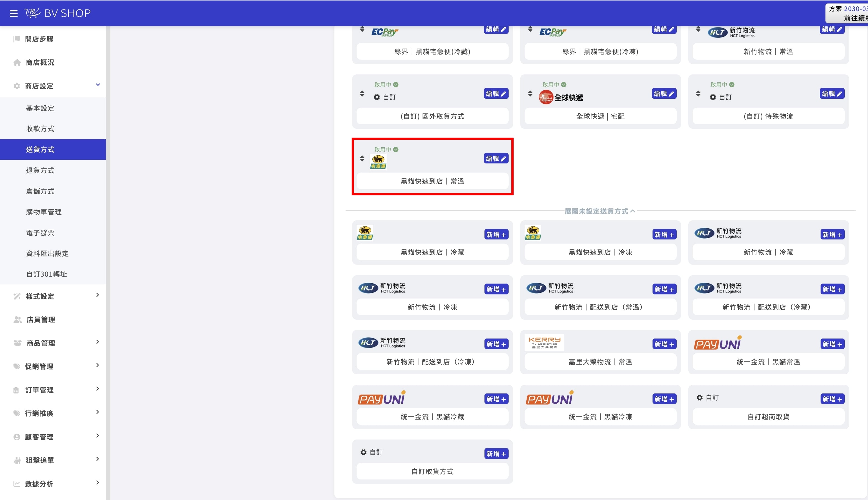Image resolution: width=868 pixels, height=500 pixels.
Task: Click 編輯 on 黑貓快速到店｜常溫 card
Action: point(496,158)
